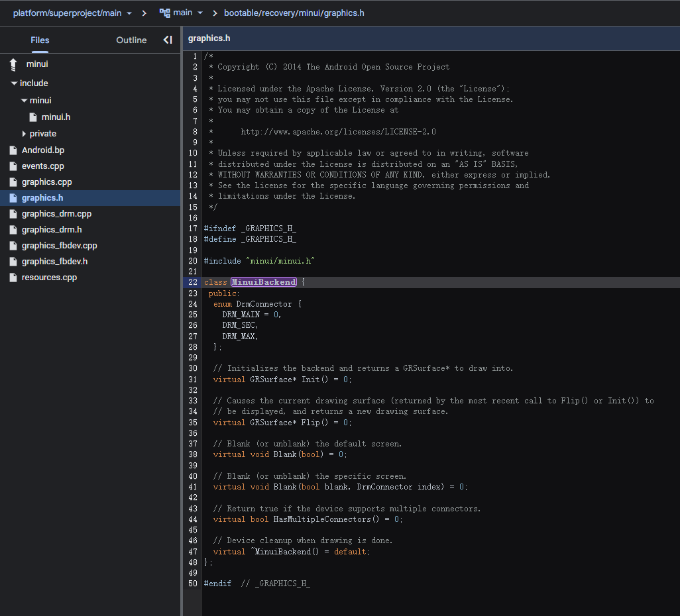Collapse the nested minui folder

click(x=24, y=101)
